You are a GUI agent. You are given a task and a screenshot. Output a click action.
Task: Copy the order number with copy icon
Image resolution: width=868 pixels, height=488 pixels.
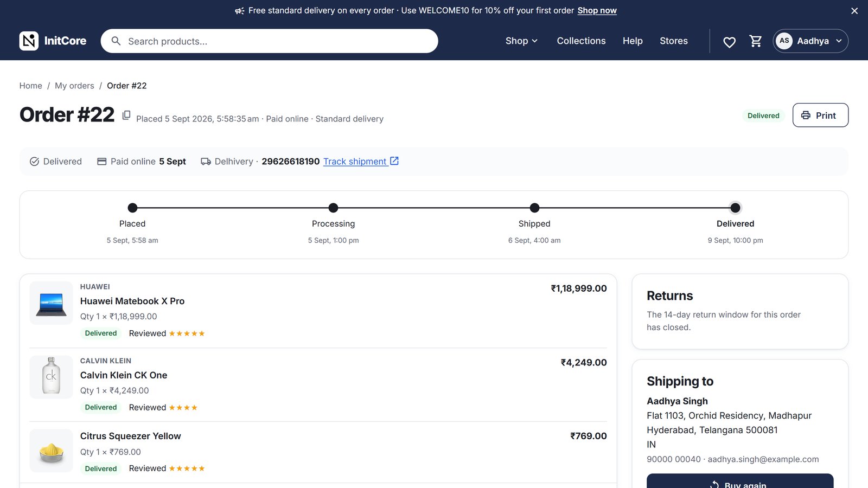tap(126, 115)
